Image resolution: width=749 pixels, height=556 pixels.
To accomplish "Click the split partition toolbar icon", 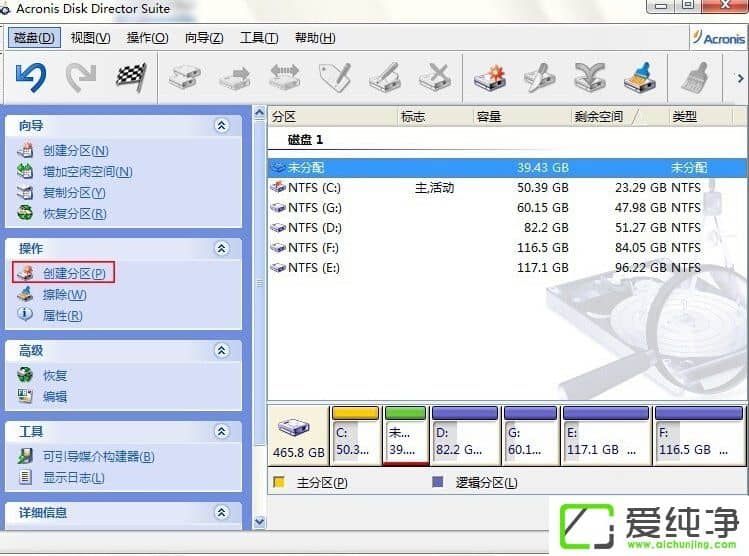I will [x=539, y=77].
